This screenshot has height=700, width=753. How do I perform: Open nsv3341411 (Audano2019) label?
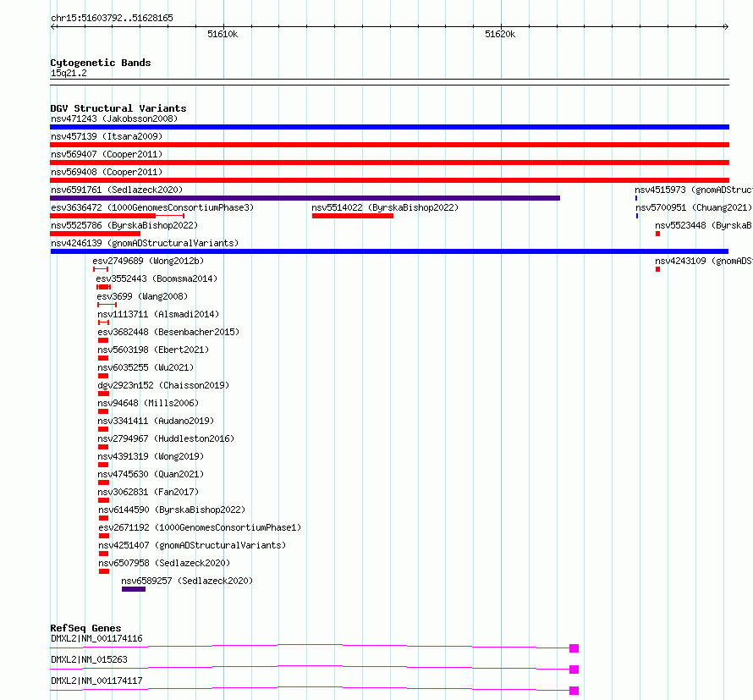156,421
